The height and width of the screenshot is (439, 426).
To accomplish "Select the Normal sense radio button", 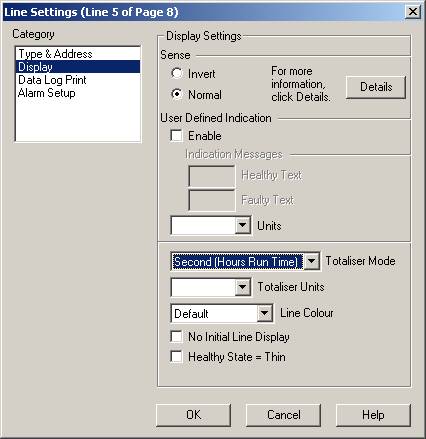I will [x=177, y=94].
